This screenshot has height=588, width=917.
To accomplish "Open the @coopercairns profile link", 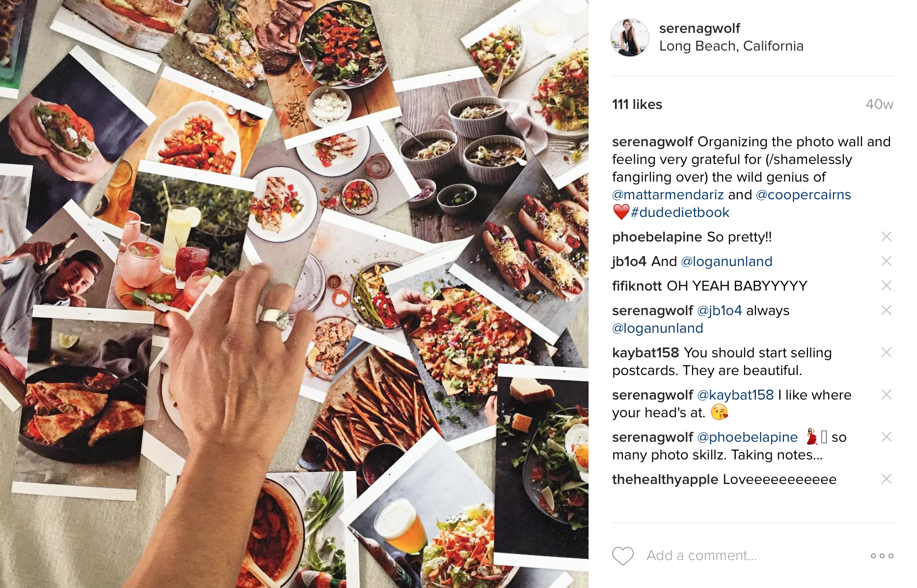I will (x=803, y=195).
